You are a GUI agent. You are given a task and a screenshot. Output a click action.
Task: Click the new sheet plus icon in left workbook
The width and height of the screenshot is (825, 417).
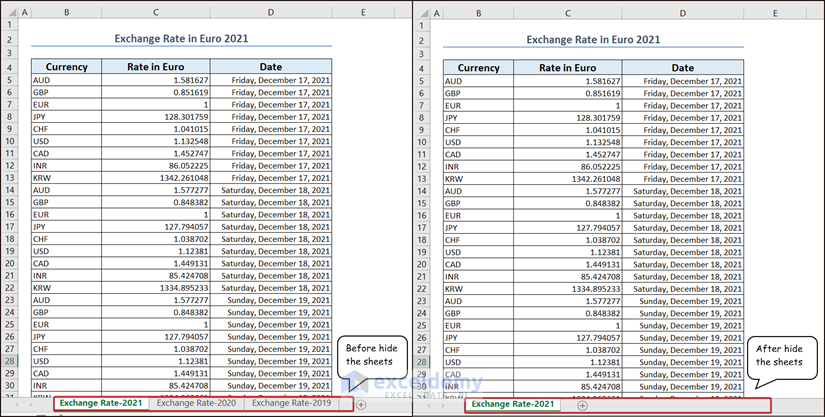tap(361, 404)
